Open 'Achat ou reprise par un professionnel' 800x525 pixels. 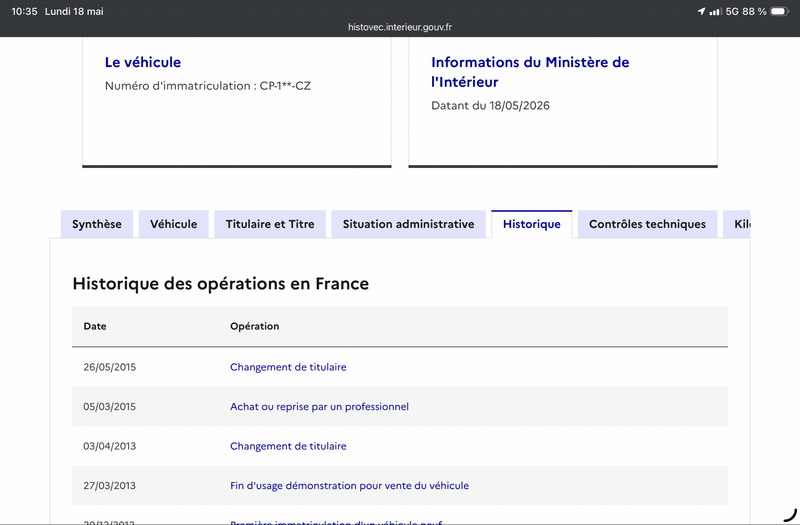(319, 407)
